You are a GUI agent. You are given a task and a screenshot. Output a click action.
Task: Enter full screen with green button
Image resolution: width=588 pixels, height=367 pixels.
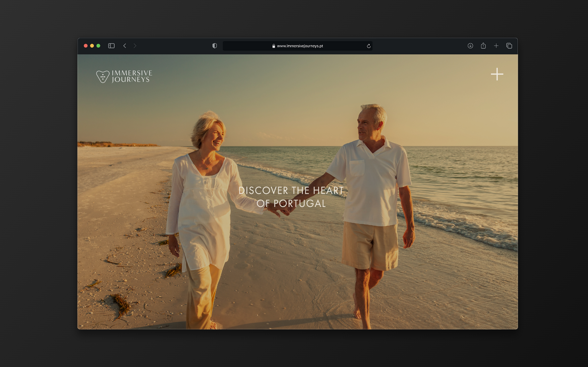98,46
